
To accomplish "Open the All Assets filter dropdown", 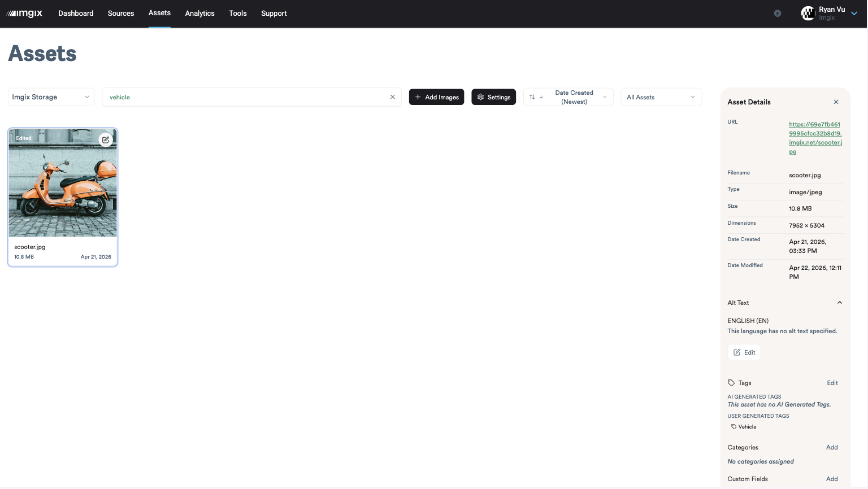I will (x=661, y=97).
